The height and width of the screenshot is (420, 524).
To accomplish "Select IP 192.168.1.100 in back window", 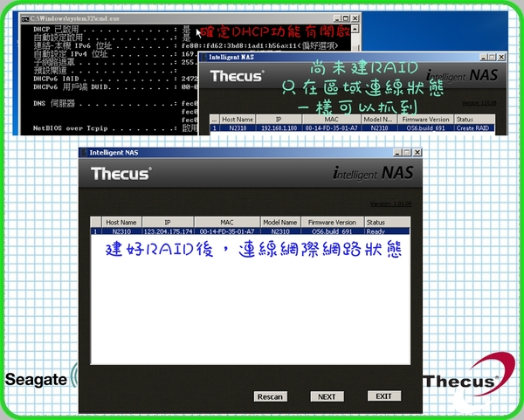I will pyautogui.click(x=279, y=128).
